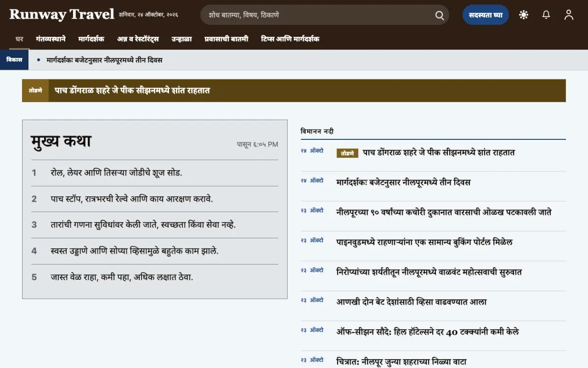Open feed item आणखी दोन बेट देशांसाठी व्हिसा

412,302
